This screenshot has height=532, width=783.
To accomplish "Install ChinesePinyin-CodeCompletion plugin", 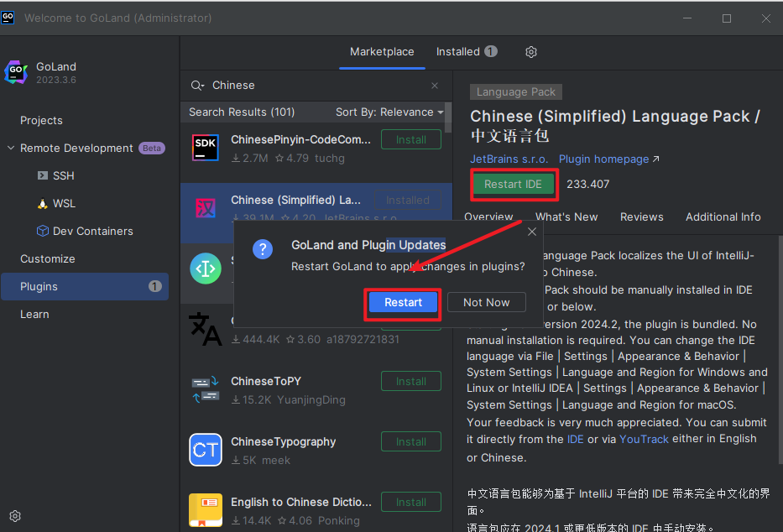I will point(411,139).
